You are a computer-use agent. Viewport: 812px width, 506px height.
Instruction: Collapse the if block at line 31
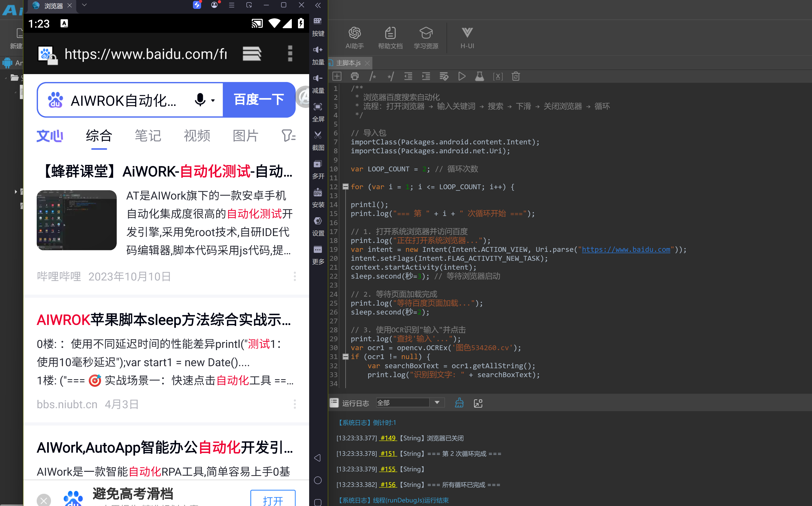[346, 357]
